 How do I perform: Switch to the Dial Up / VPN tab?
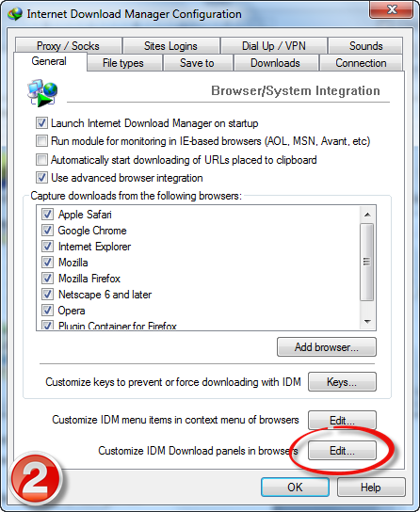pos(274,46)
